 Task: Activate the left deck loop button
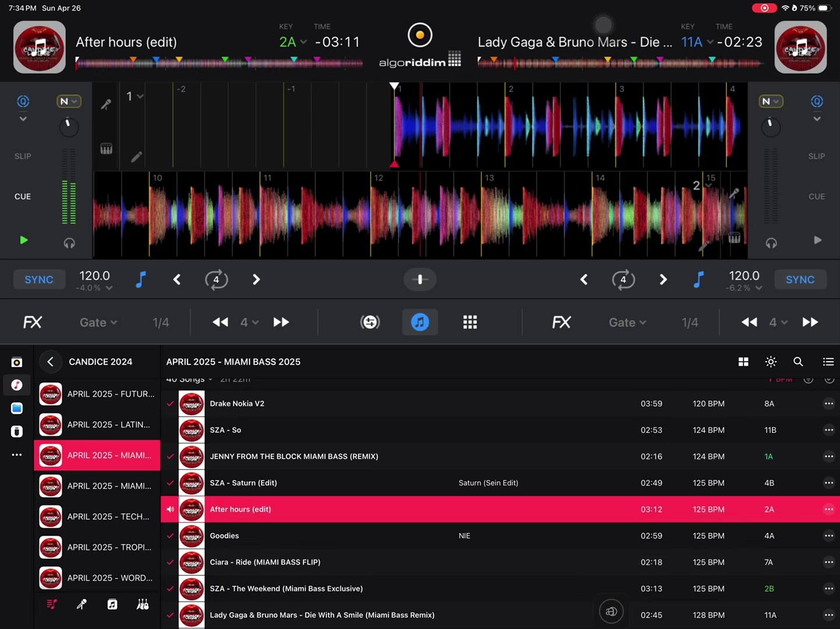point(216,280)
